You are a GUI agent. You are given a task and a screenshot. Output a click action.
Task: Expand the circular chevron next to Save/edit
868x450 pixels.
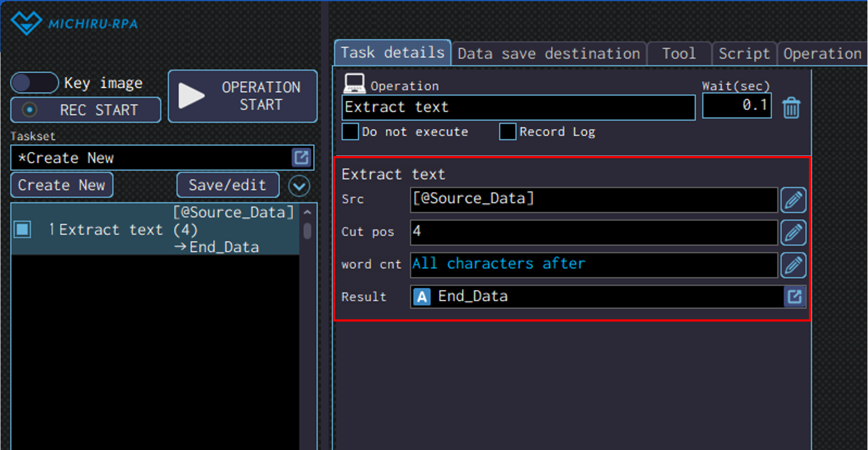pos(299,186)
